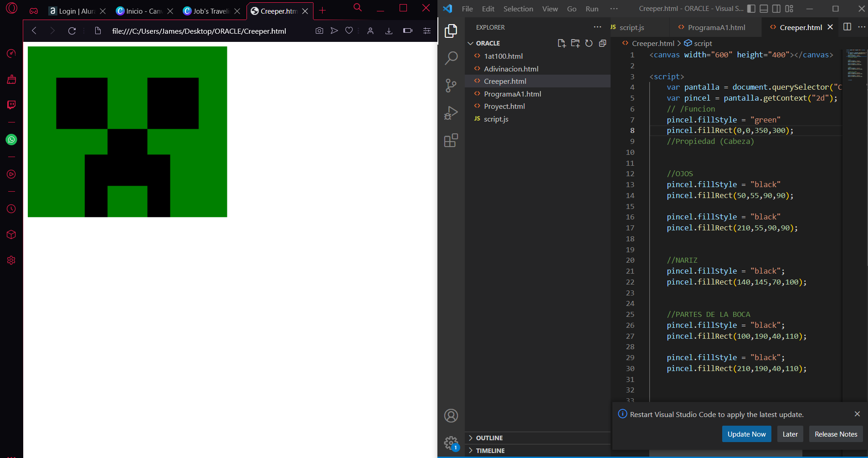
Task: Click Update Now button
Action: (x=747, y=434)
